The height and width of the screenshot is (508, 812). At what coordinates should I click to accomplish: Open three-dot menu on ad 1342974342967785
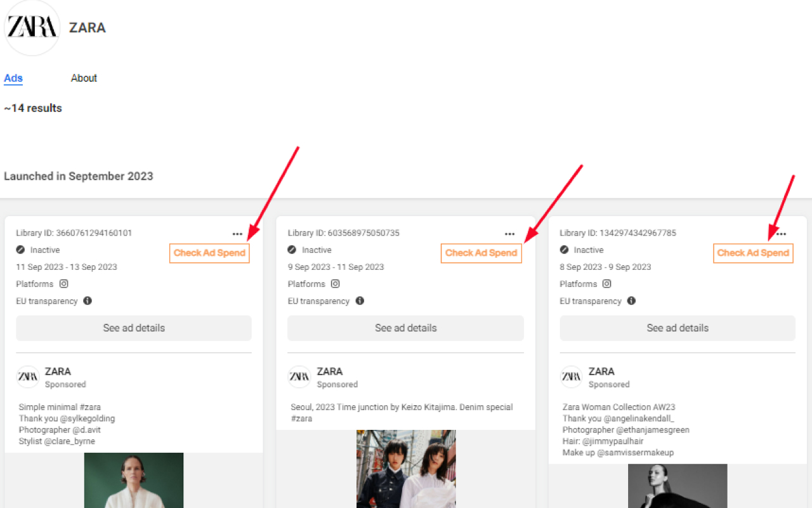tap(781, 234)
